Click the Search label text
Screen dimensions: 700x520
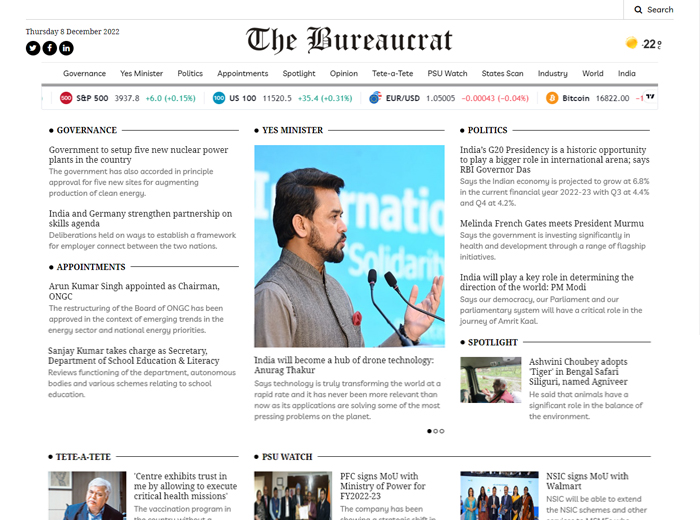(x=660, y=10)
